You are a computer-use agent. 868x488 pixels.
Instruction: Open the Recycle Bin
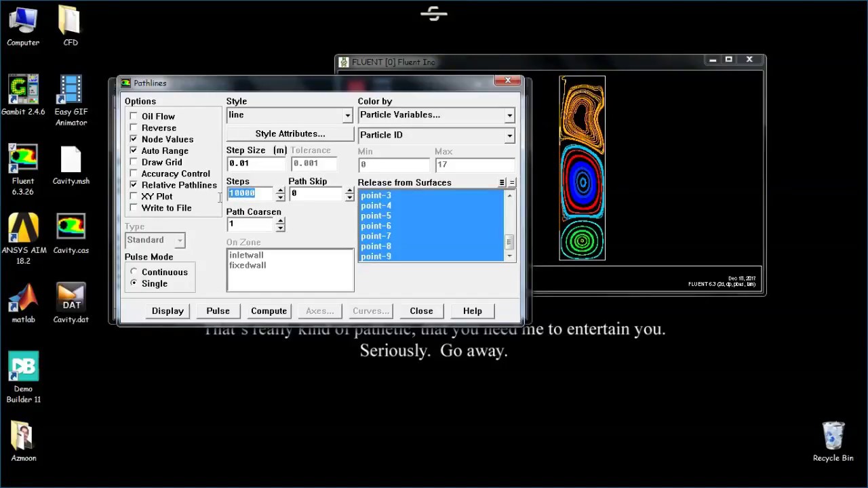(833, 442)
